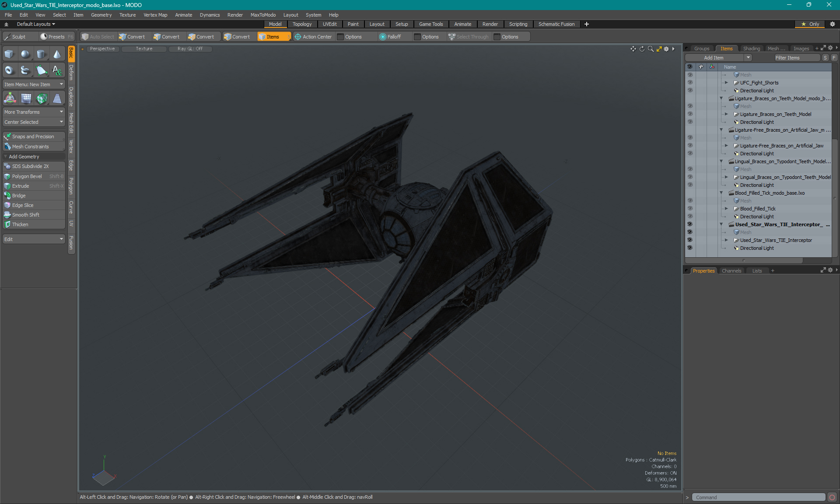Activate the Transform gizmo tool
Viewport: 840px width, 504px height.
(10, 98)
